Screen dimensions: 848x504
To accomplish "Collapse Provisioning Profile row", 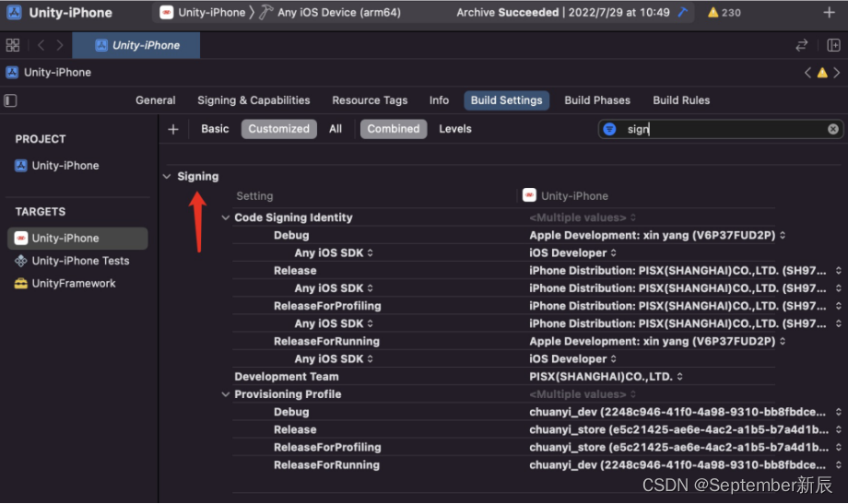I will click(226, 394).
